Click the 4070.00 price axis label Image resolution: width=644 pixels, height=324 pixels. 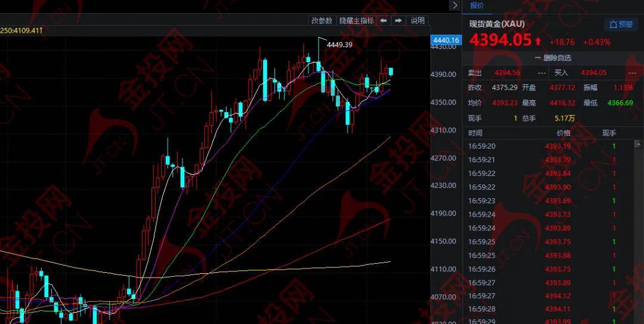point(443,297)
